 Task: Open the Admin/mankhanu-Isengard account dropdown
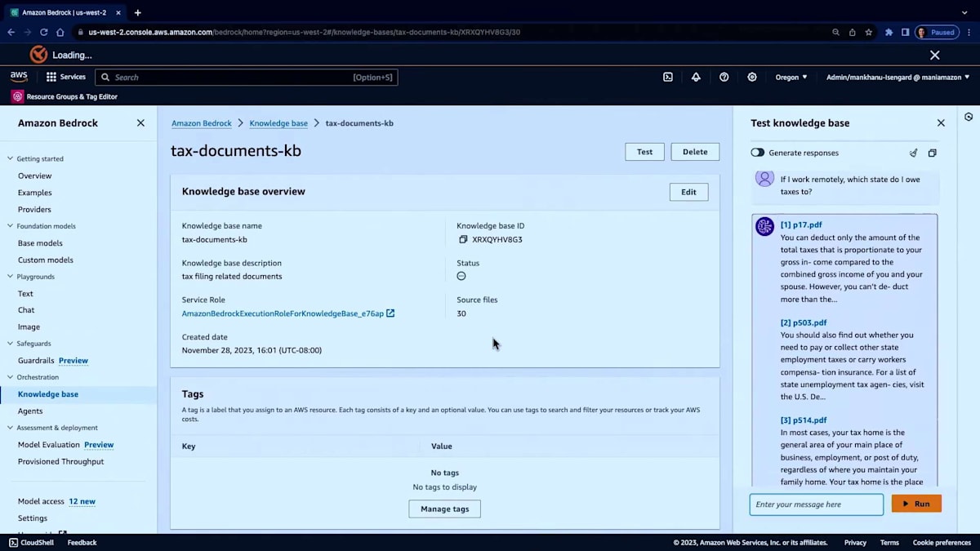[x=898, y=77]
